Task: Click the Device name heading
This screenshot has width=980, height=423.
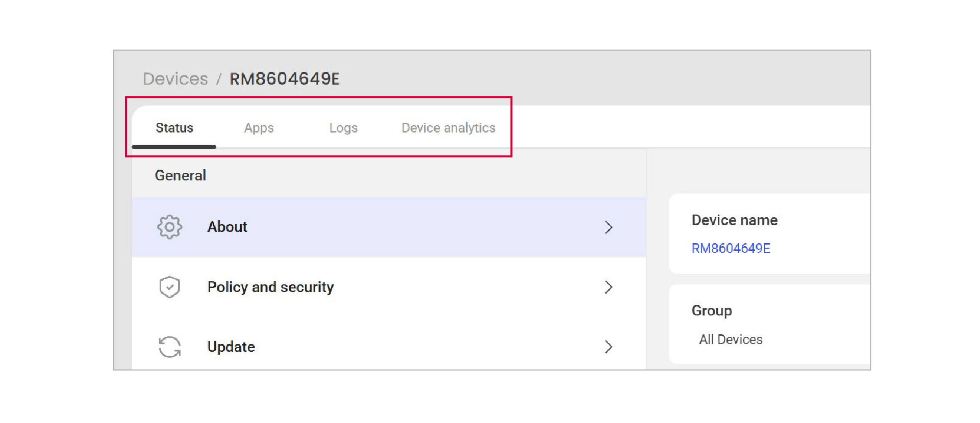Action: pos(735,220)
